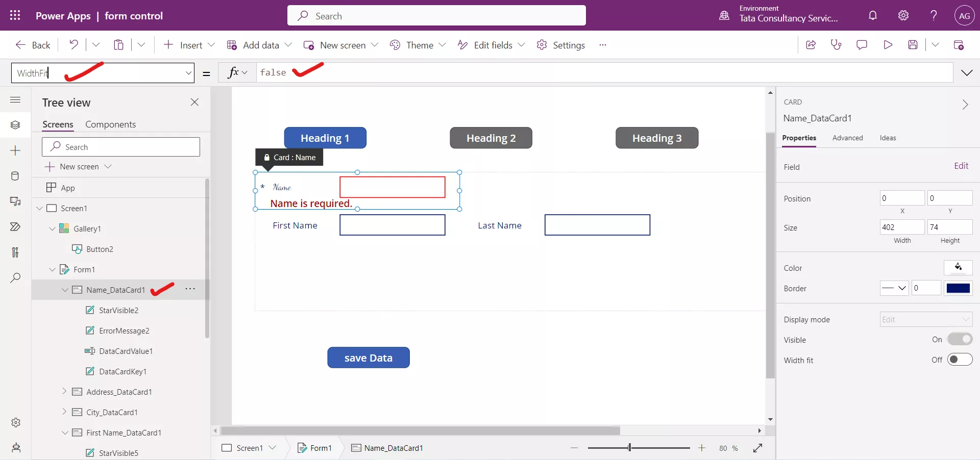This screenshot has height=460, width=980.
Task: Select the Search icon in left sidebar
Action: pos(15,278)
